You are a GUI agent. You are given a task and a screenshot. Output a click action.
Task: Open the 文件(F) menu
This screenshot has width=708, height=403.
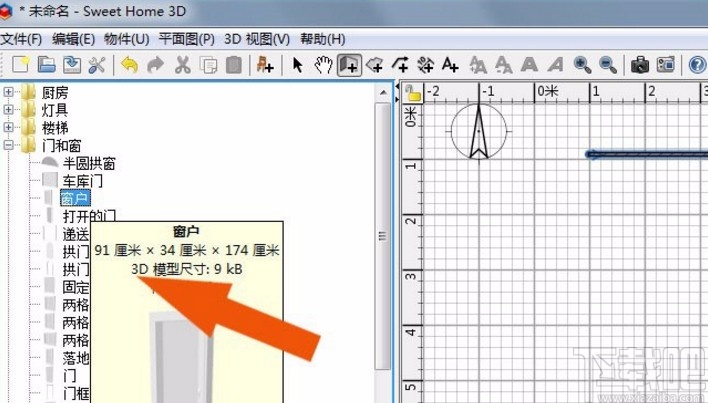(x=21, y=39)
